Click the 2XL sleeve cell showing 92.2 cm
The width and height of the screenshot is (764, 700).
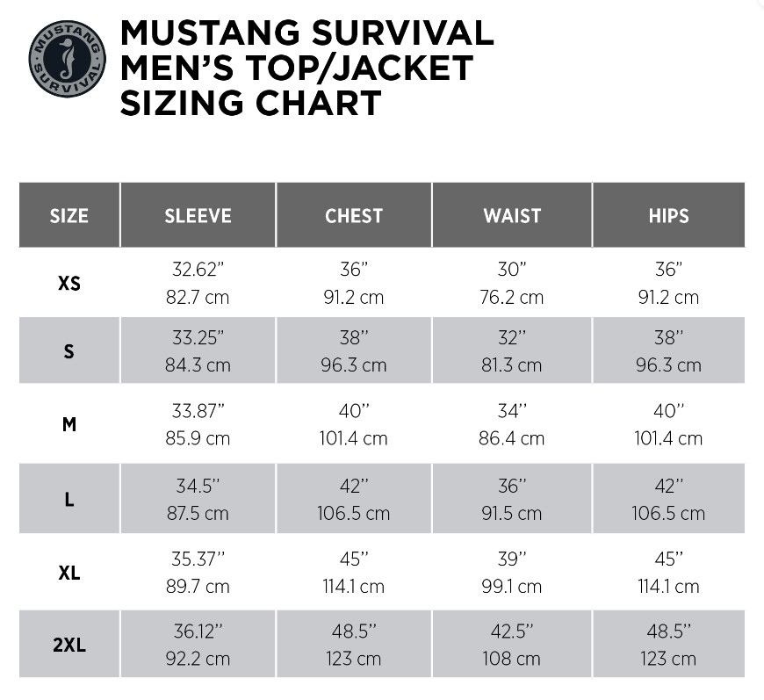[198, 658]
